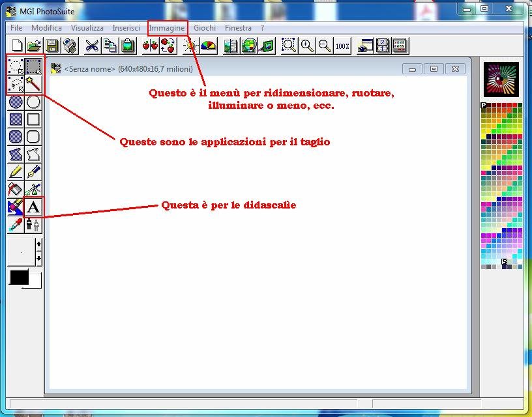This screenshot has height=417, width=532.
Task: Print the image with the printer icon
Action: pos(70,46)
